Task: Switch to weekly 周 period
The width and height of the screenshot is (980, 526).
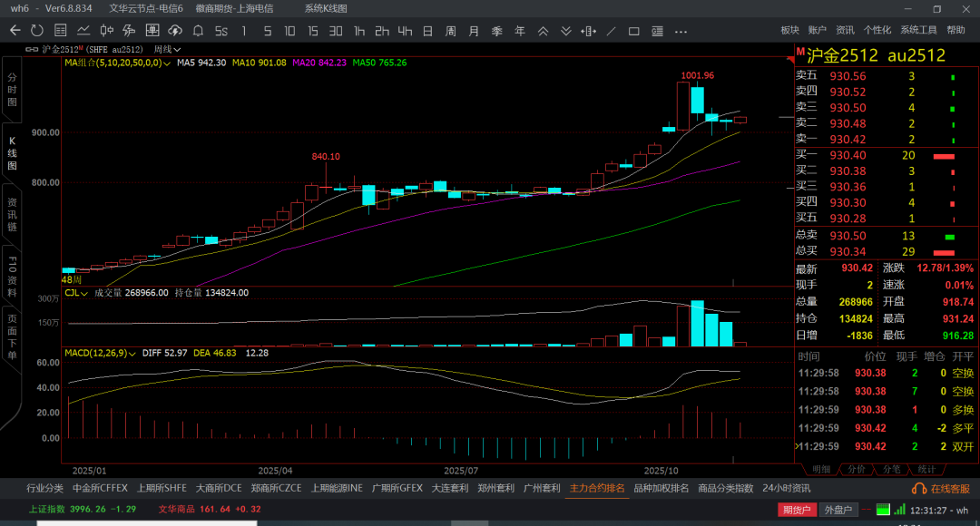Action: click(451, 31)
